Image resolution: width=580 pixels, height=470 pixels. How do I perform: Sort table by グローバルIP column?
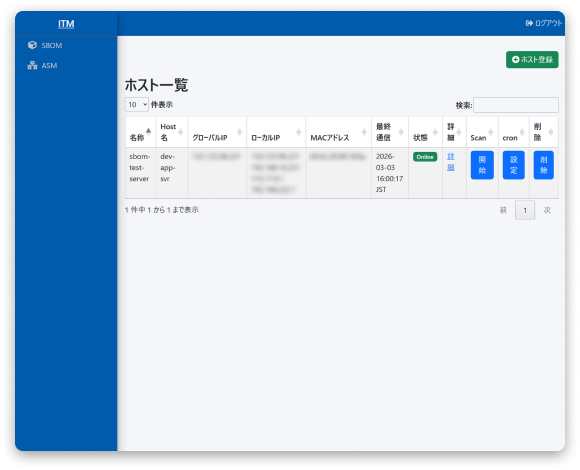pyautogui.click(x=217, y=132)
